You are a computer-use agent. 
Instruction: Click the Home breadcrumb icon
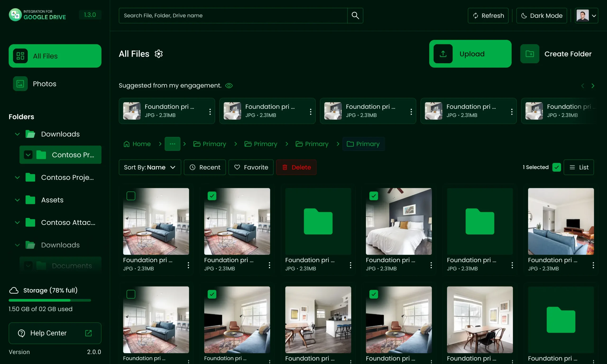(x=126, y=144)
